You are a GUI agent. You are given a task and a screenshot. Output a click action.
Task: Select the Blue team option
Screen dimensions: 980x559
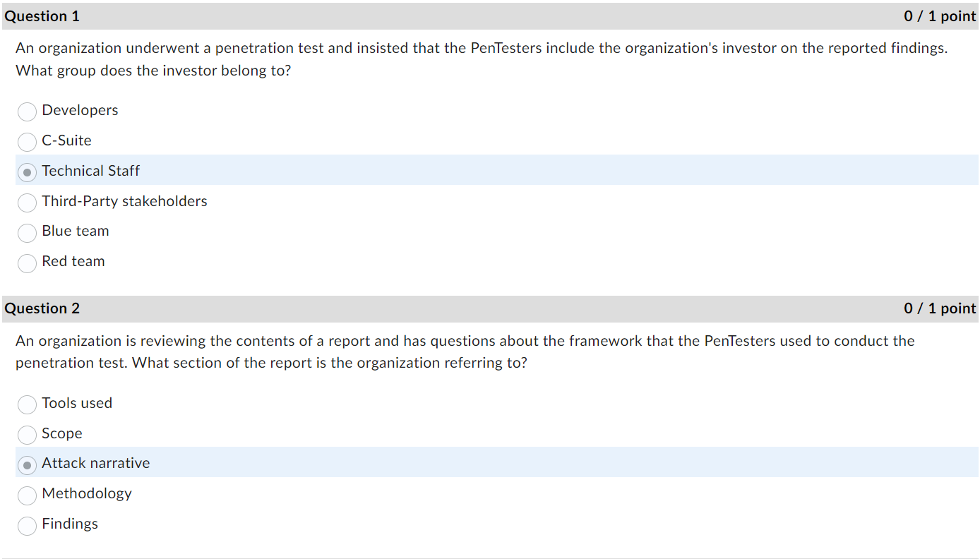pos(27,233)
